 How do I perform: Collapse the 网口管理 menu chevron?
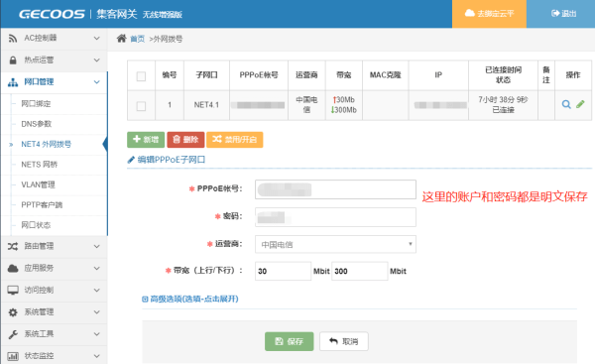[x=97, y=82]
